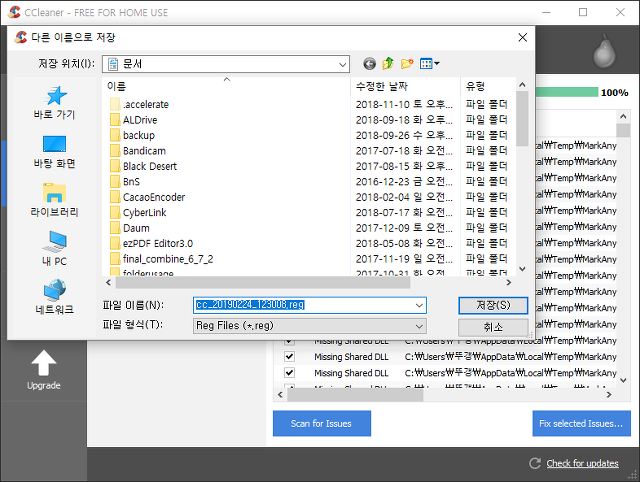
Task: Select the final_combine_6_7_2 folder icon
Action: pos(115,259)
